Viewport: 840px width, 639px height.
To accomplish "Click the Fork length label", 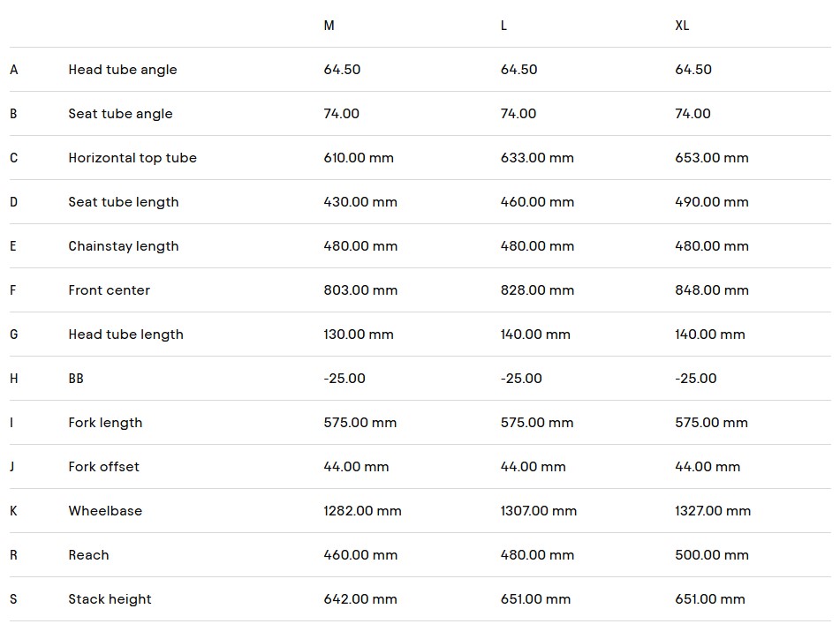I will (x=105, y=423).
